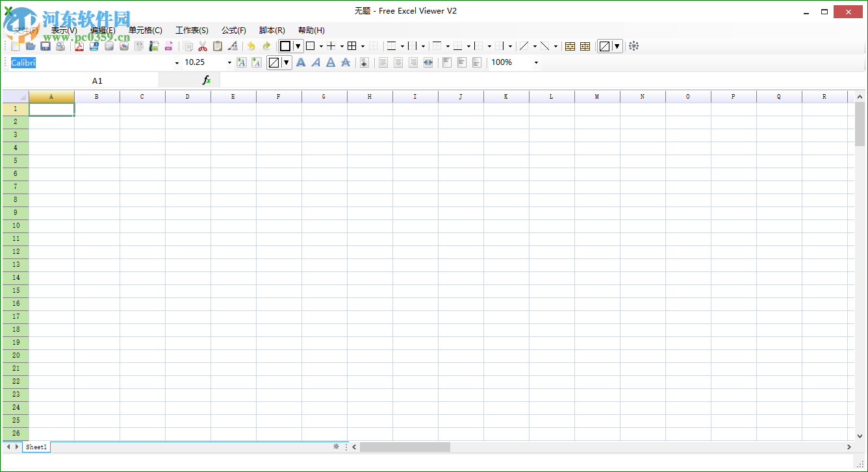This screenshot has height=472, width=868.
Task: Click the formula fx button
Action: click(x=207, y=81)
